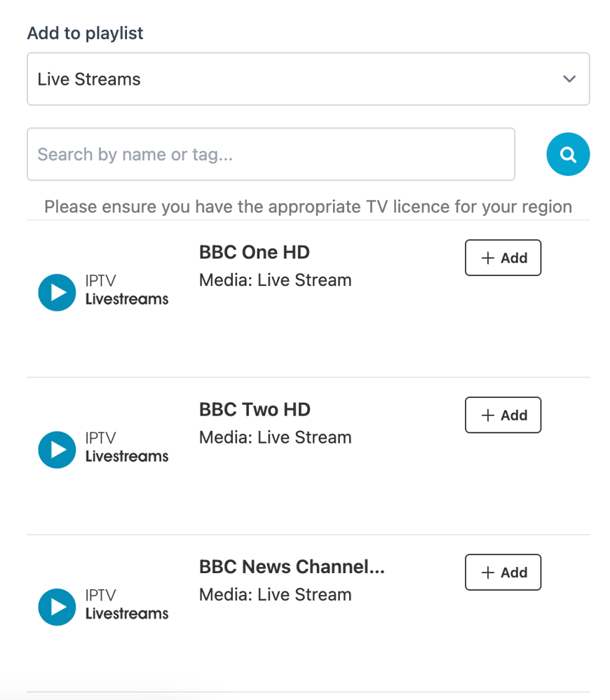Add BBC News Channel to the playlist
This screenshot has height=700, width=610.
click(x=503, y=572)
